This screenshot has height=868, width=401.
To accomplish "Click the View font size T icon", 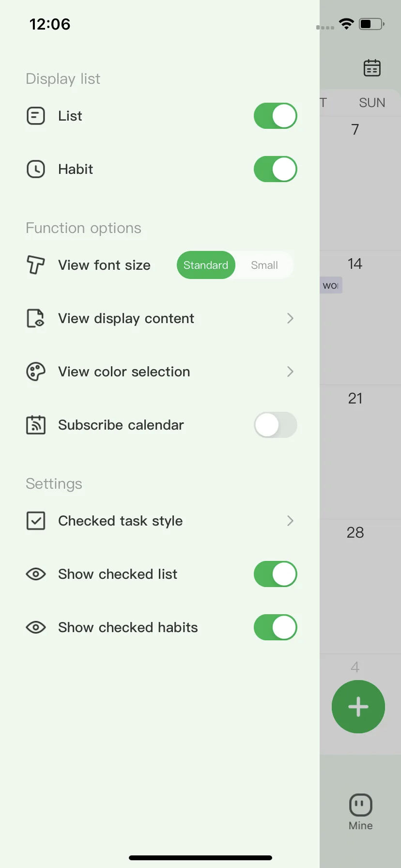I will click(x=36, y=265).
